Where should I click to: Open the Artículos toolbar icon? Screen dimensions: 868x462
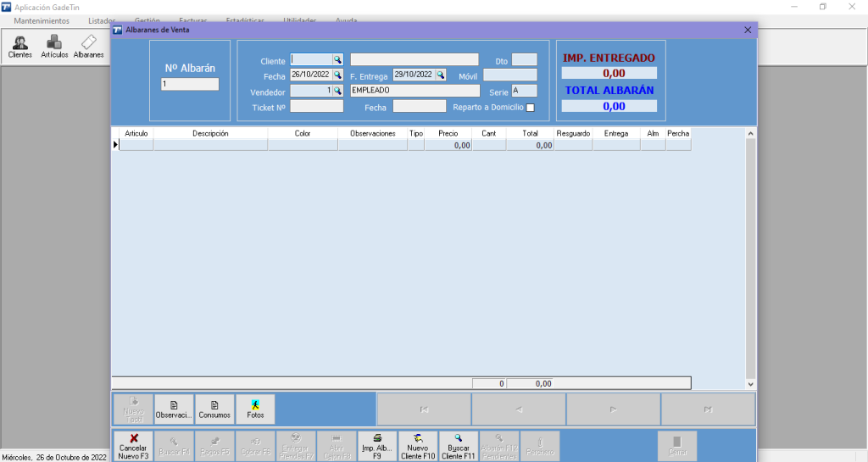(54, 46)
